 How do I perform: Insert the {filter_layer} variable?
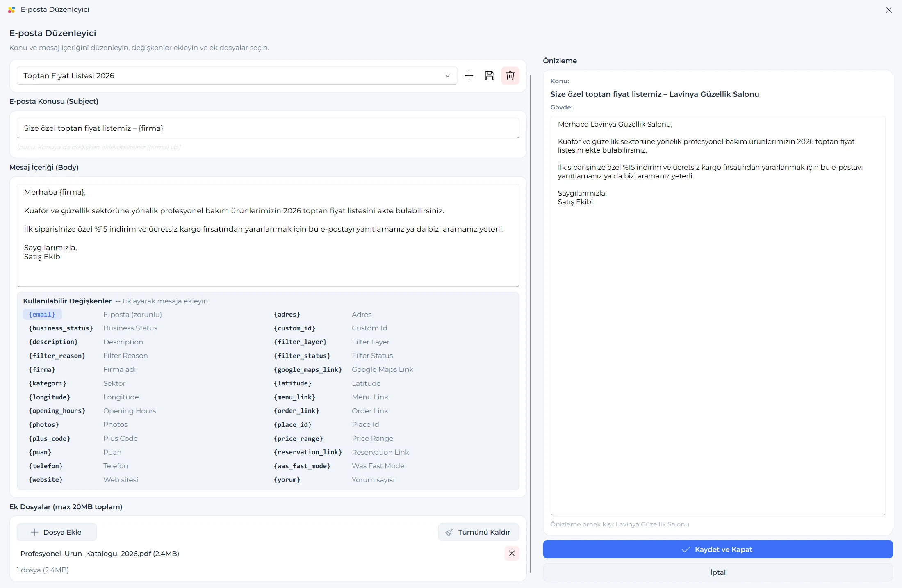tap(300, 342)
